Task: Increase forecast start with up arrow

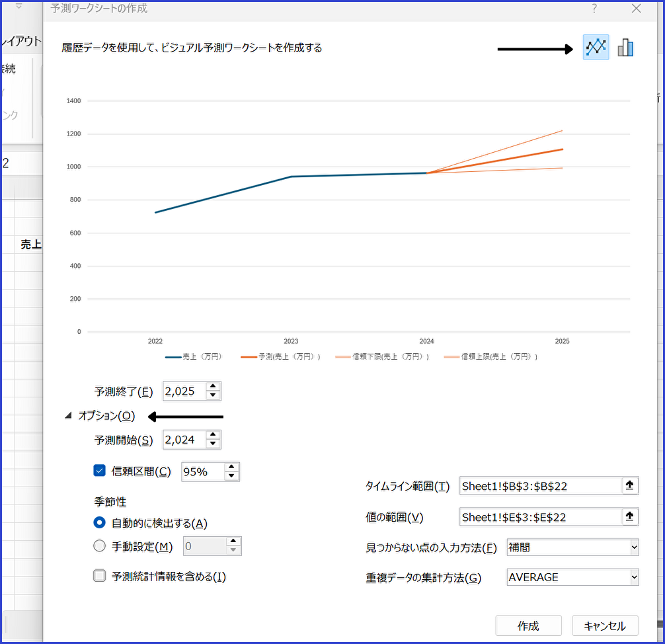Action: tap(212, 435)
